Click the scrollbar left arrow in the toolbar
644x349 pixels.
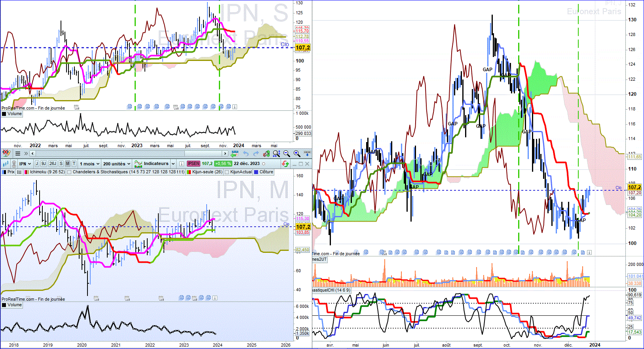[32, 154]
